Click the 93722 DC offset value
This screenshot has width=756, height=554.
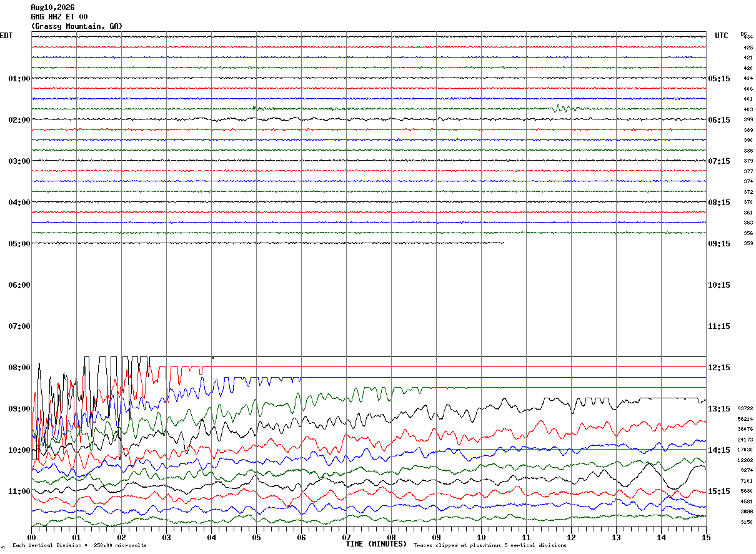click(745, 408)
